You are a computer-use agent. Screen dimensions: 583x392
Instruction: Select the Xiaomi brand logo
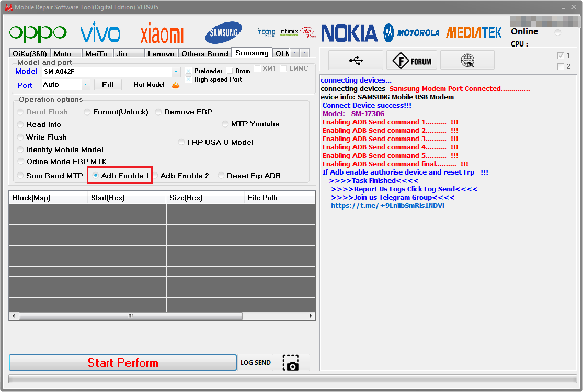click(x=162, y=33)
